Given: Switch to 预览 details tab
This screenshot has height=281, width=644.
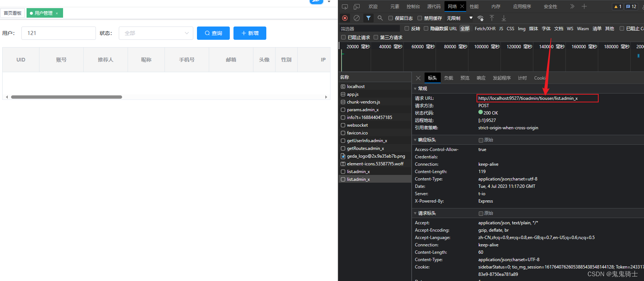Looking at the screenshot, I should (x=465, y=78).
